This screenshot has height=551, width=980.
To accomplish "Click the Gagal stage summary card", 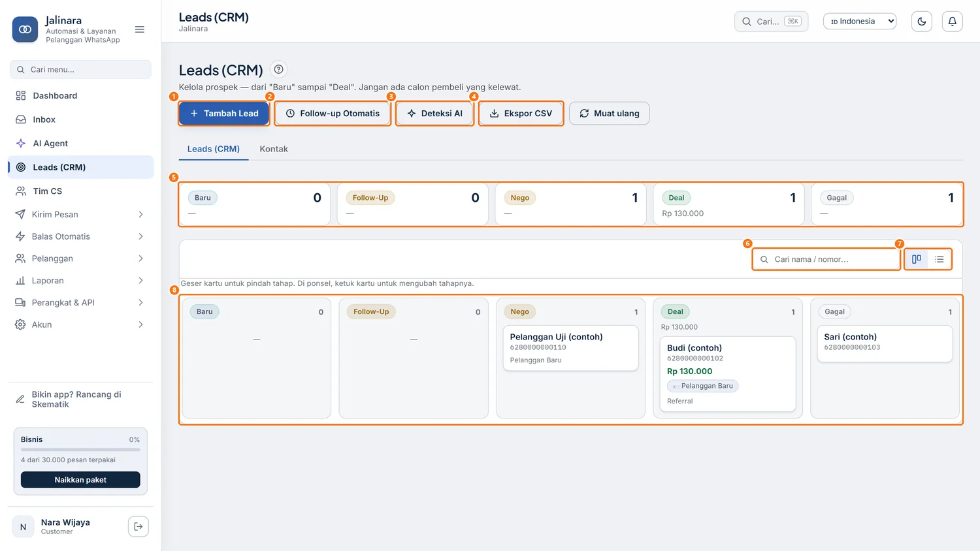I will 887,204.
